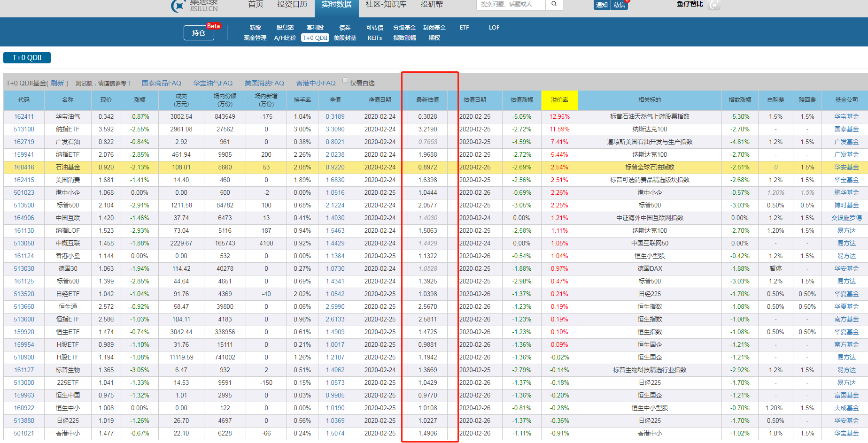
Task: Click 刷新 refresh link
Action: [57, 83]
